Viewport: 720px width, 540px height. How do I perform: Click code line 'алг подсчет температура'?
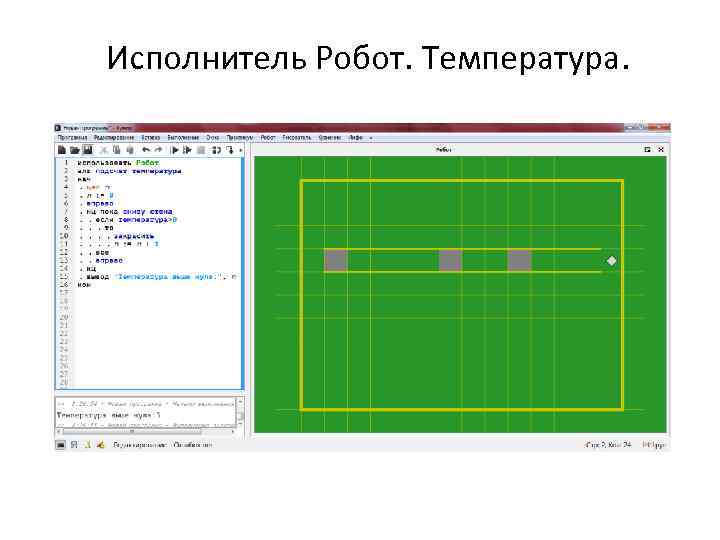(130, 171)
